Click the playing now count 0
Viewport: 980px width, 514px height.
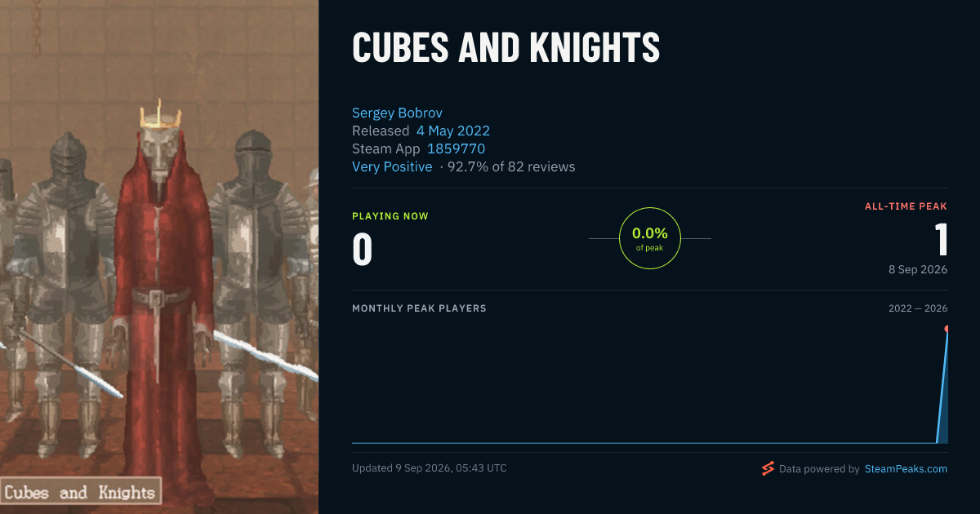point(362,250)
